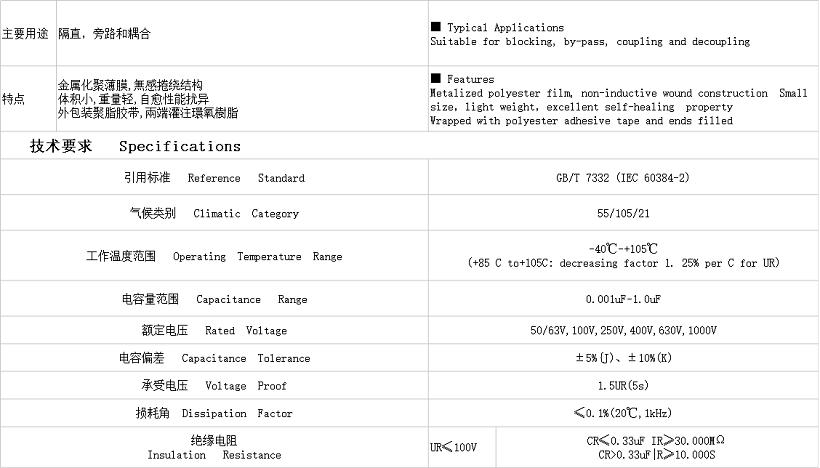The width and height of the screenshot is (820, 468).
Task: Click the value -40℃-+105℃
Action: click(623, 249)
